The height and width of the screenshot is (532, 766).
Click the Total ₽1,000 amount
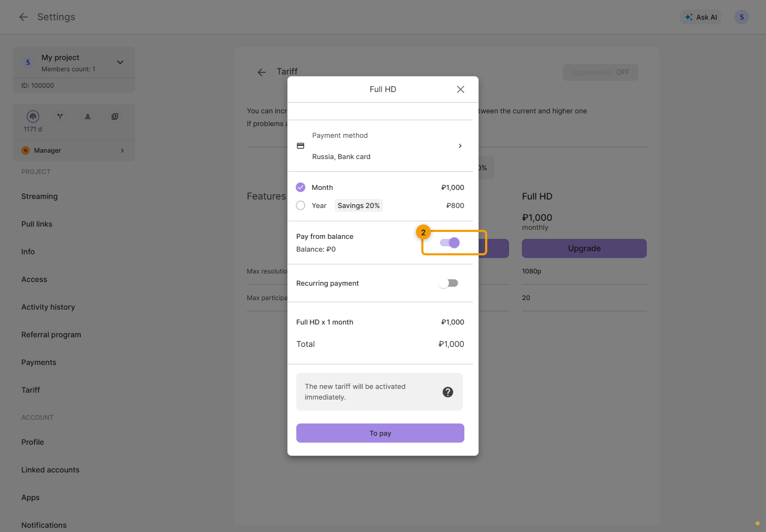[x=451, y=344]
